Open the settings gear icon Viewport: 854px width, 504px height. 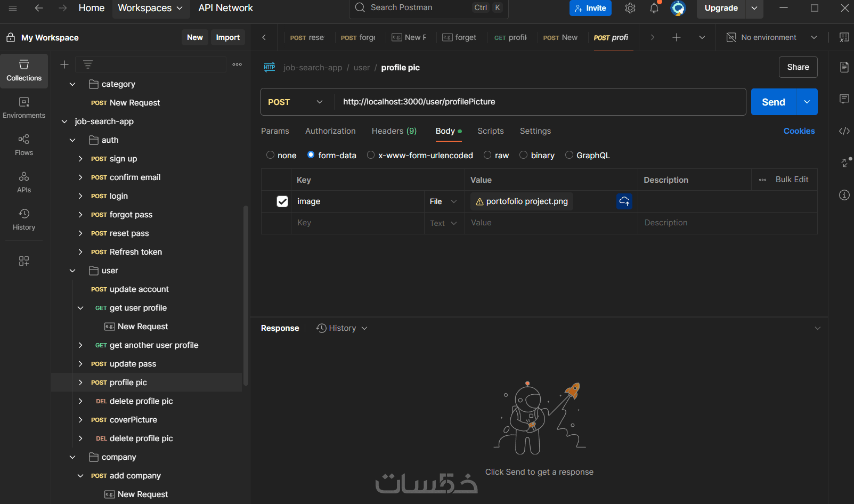point(630,8)
